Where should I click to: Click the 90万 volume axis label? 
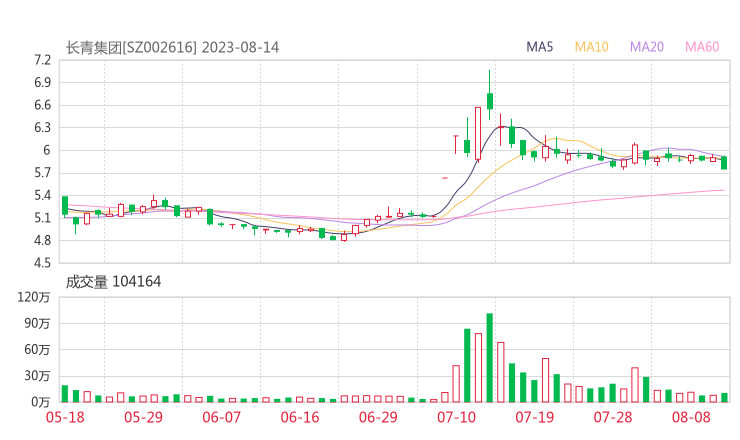click(x=37, y=324)
